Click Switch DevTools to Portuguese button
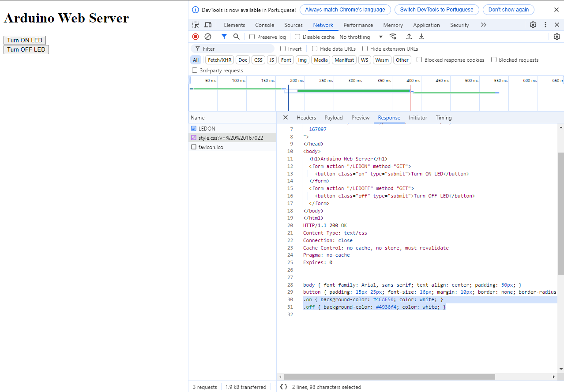Screen dimensions: 564x392 pyautogui.click(x=436, y=10)
